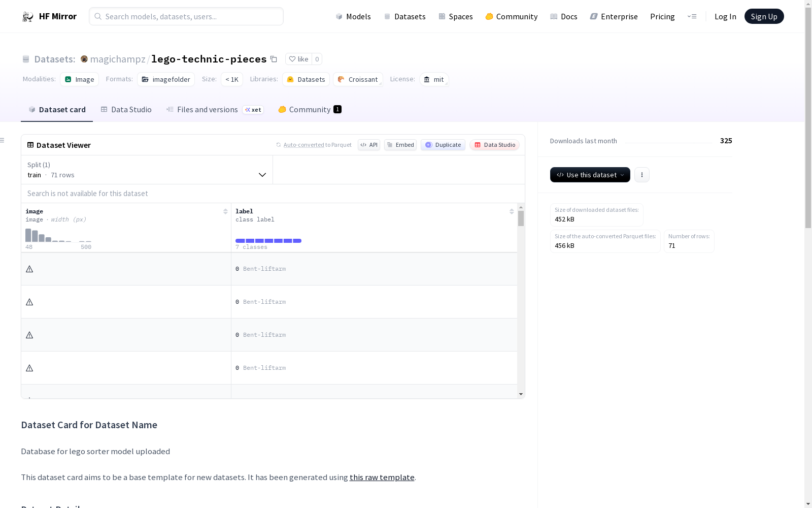Expand the Split train dropdown
Viewport: 812px width, 508px height.
(147, 170)
